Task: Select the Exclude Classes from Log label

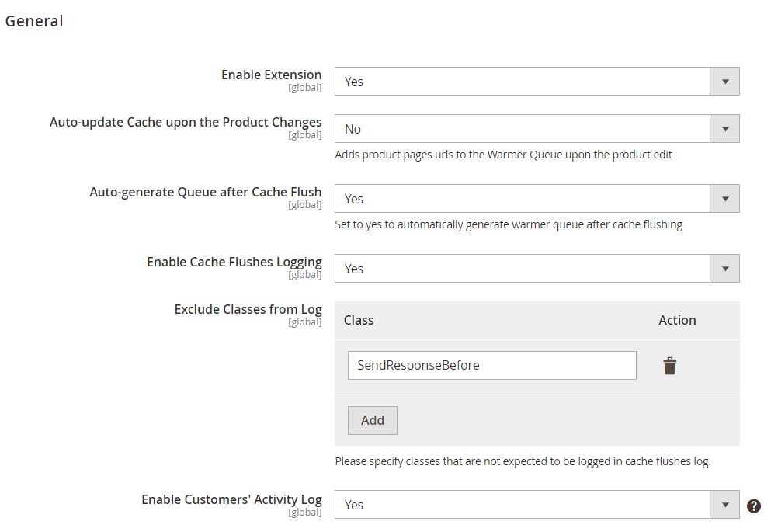Action: click(x=248, y=310)
